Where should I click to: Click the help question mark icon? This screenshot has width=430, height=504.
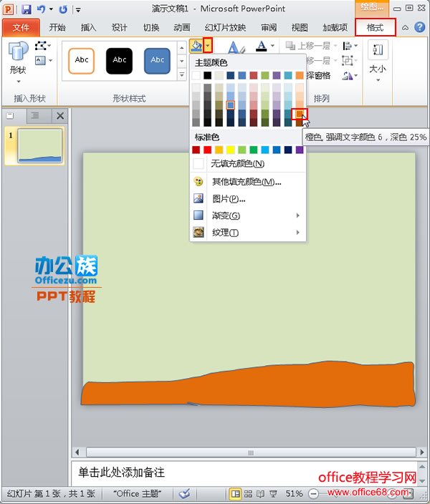[x=420, y=27]
